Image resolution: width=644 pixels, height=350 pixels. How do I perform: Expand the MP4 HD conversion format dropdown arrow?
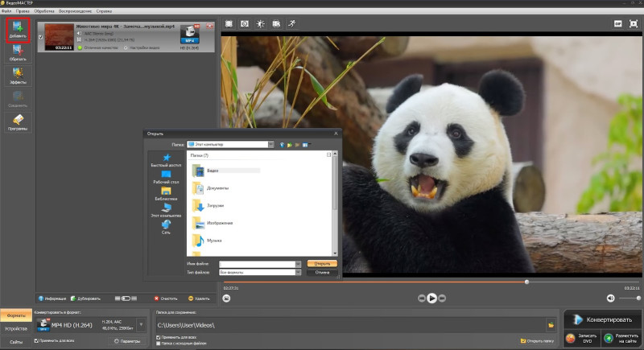pyautogui.click(x=142, y=326)
